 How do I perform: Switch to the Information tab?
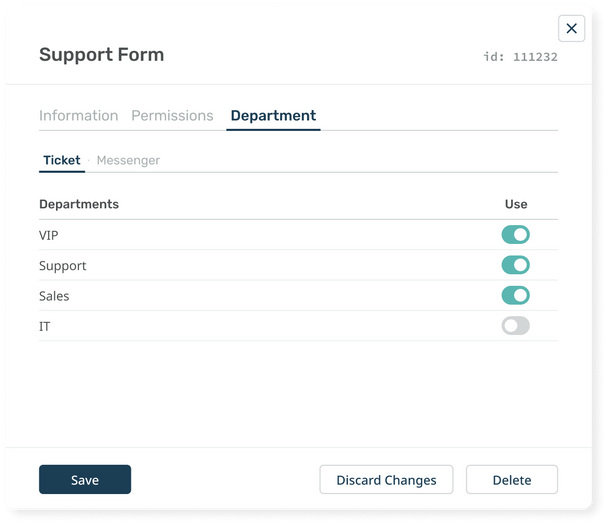pos(78,116)
